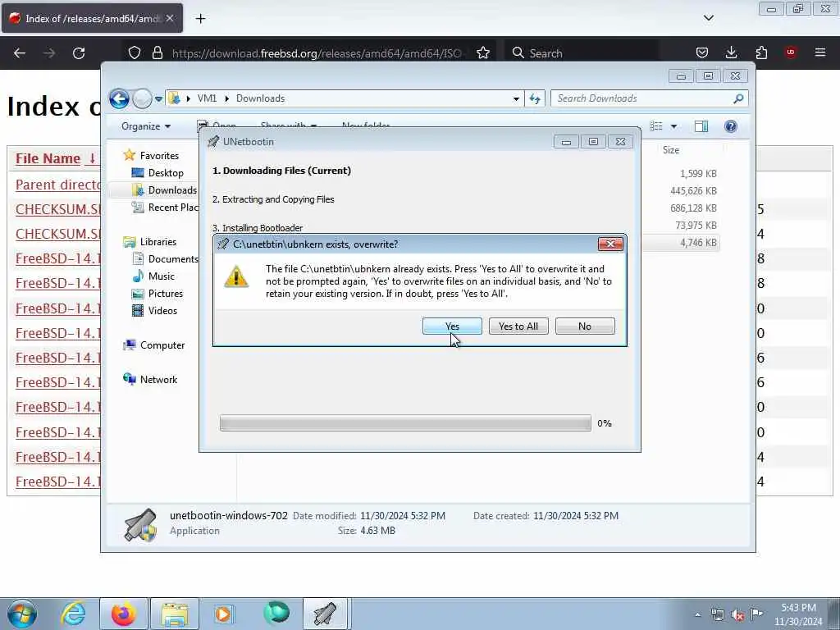
Task: Click uBlock Origin toolbar icon
Action: (x=791, y=52)
